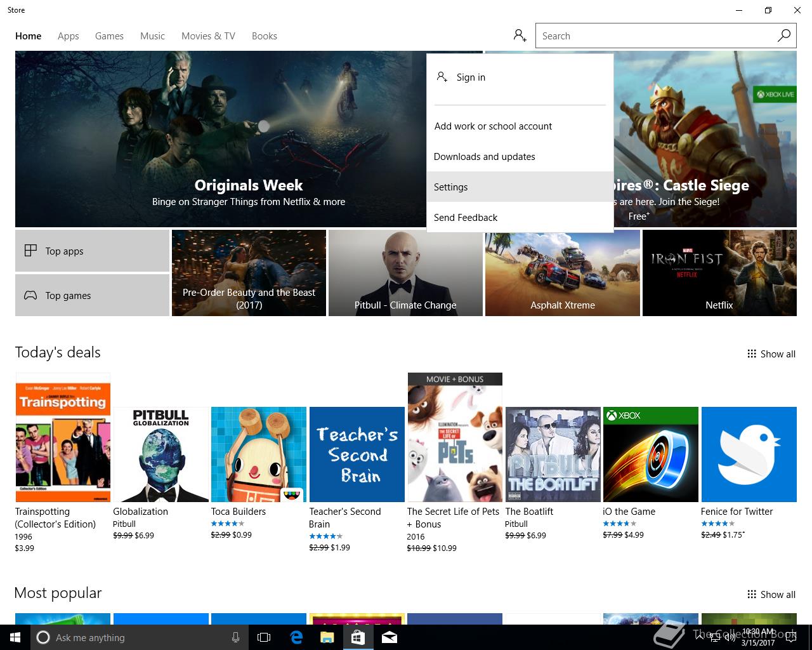The image size is (812, 650).
Task: Click the search magnifier icon
Action: click(x=784, y=36)
